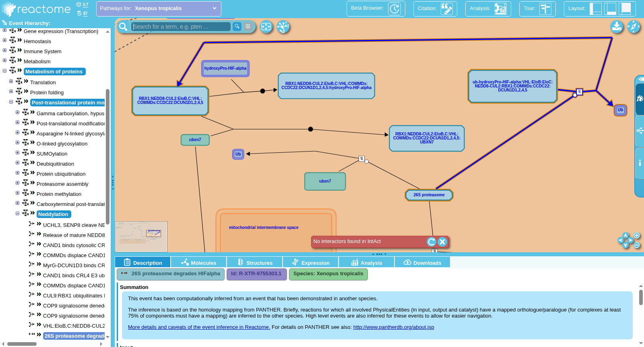Collapse the Neddylation tree node
Viewport: 644px width, 347px height.
click(x=17, y=213)
